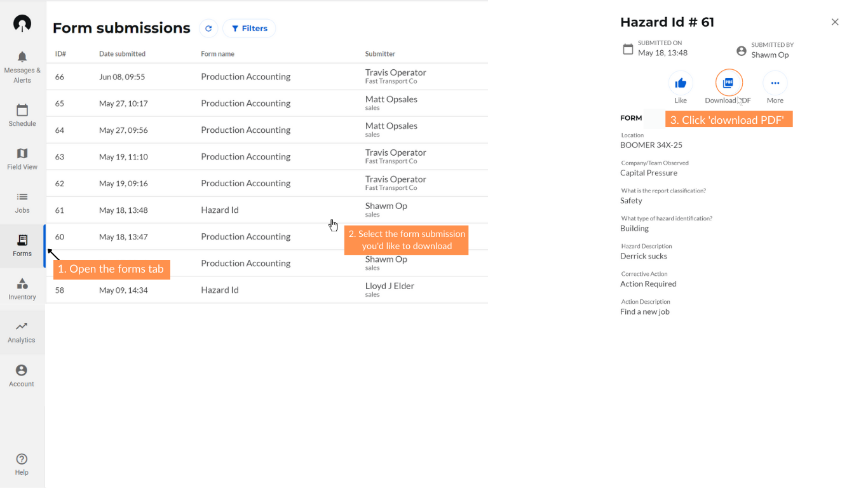This screenshot has width=868, height=488.
Task: Select submission 60 dated May 18, 13:47
Action: 267,236
